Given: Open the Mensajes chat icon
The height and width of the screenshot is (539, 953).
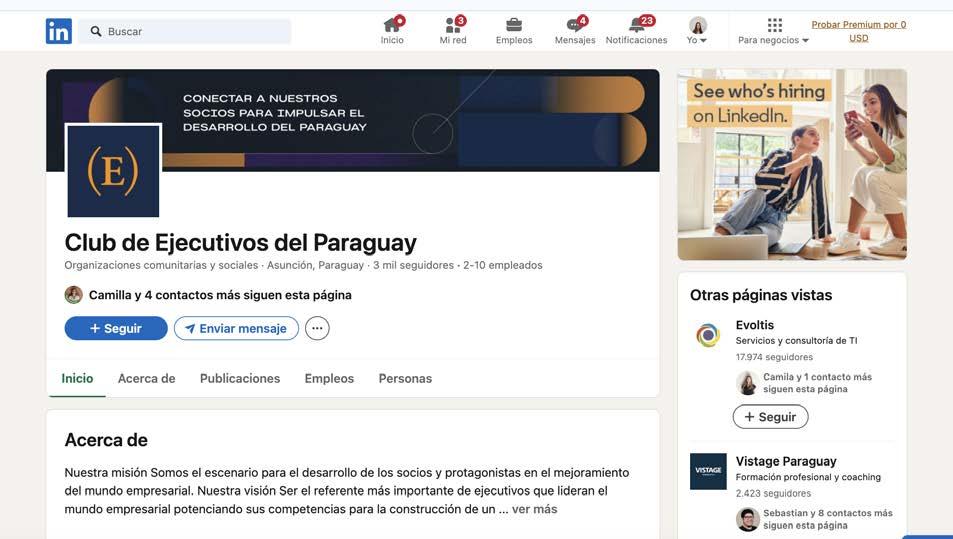Looking at the screenshot, I should (x=574, y=25).
